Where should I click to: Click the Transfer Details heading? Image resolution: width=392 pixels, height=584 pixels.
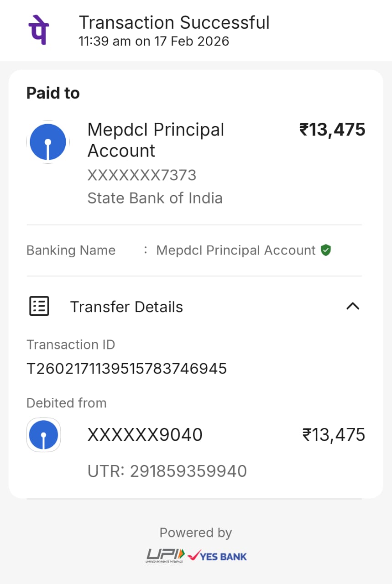coord(126,307)
